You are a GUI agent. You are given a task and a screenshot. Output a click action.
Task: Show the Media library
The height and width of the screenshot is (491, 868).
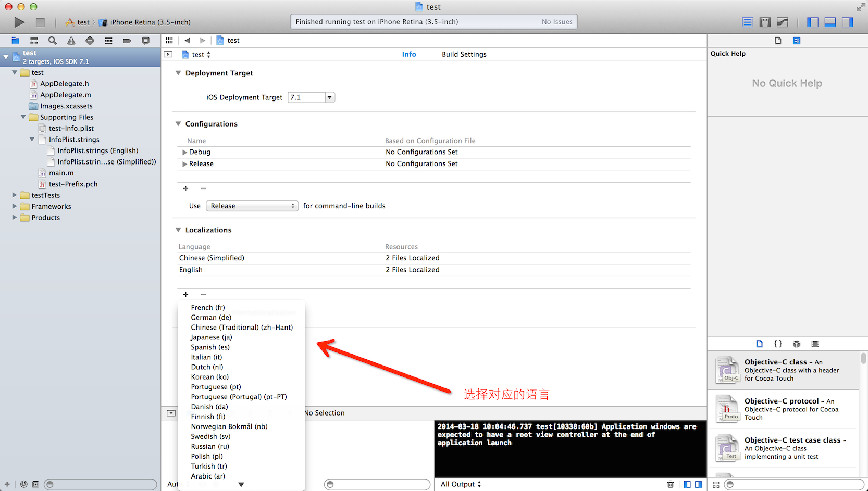coord(815,344)
